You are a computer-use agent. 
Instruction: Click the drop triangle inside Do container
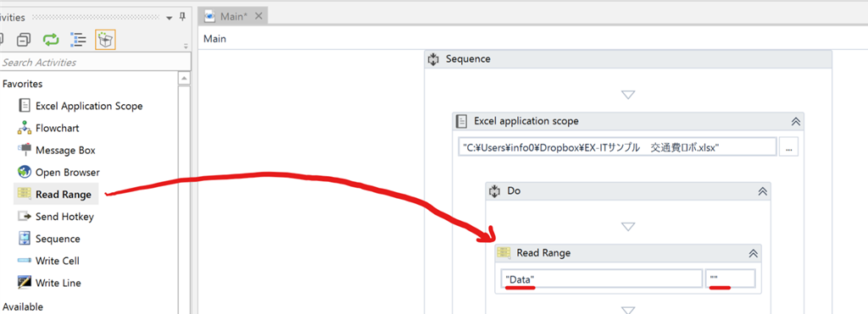(628, 227)
